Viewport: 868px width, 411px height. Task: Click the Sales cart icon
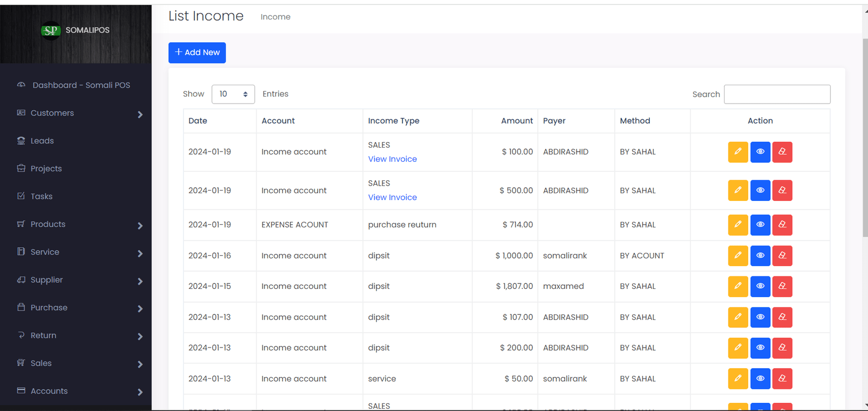coord(21,363)
